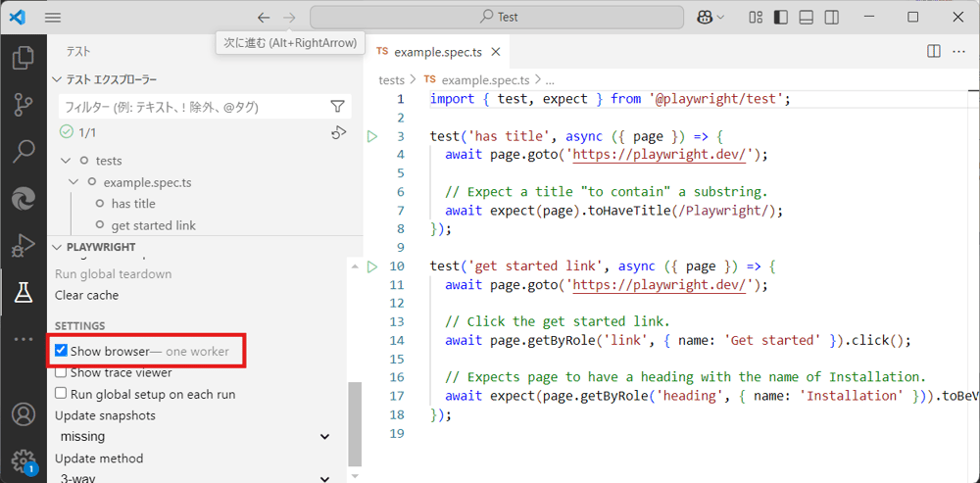Viewport: 980px width, 483px height.
Task: Click Run global teardown
Action: 113,273
